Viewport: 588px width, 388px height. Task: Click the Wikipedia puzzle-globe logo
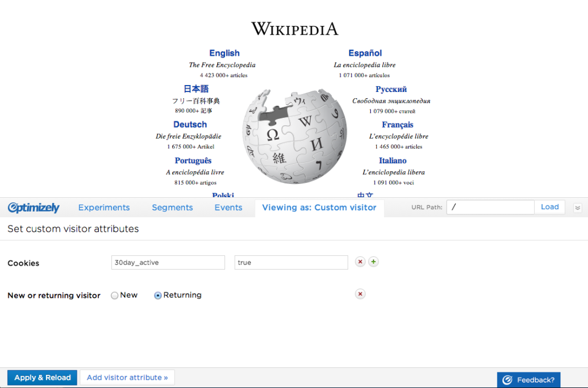point(294,133)
